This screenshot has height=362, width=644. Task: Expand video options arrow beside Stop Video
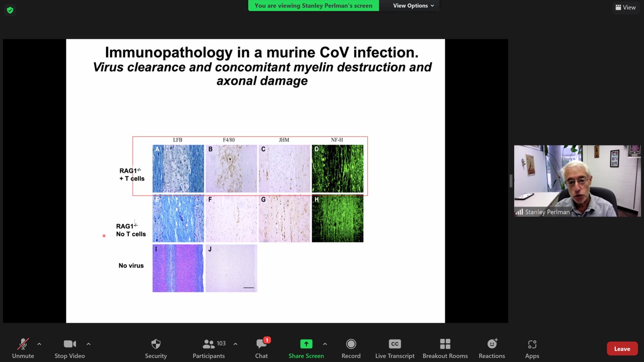[x=89, y=344]
